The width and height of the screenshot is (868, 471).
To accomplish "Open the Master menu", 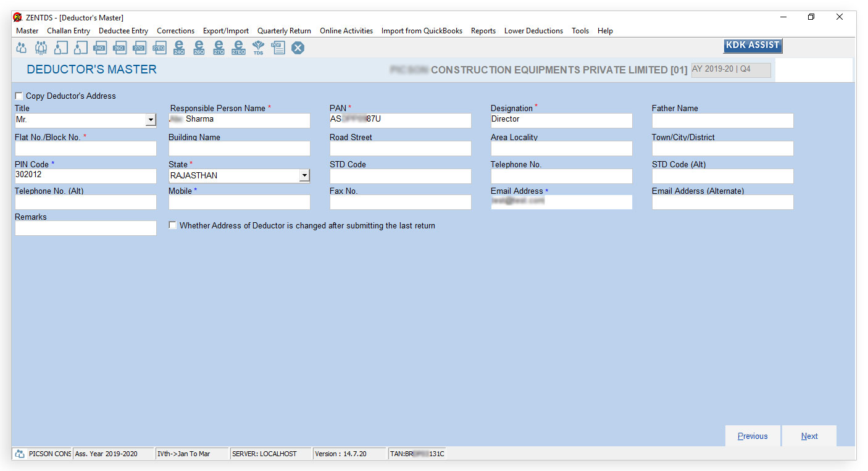I will coord(27,31).
